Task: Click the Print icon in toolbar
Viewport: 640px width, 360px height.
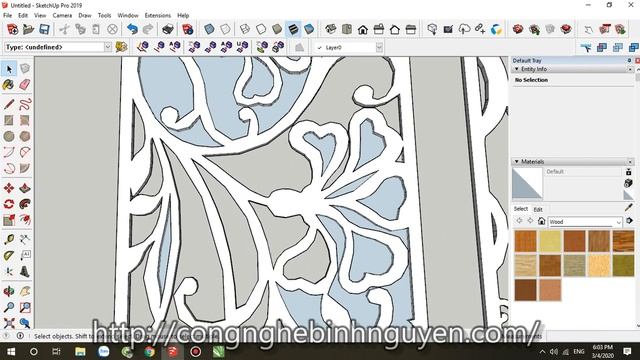Action: click(x=168, y=29)
